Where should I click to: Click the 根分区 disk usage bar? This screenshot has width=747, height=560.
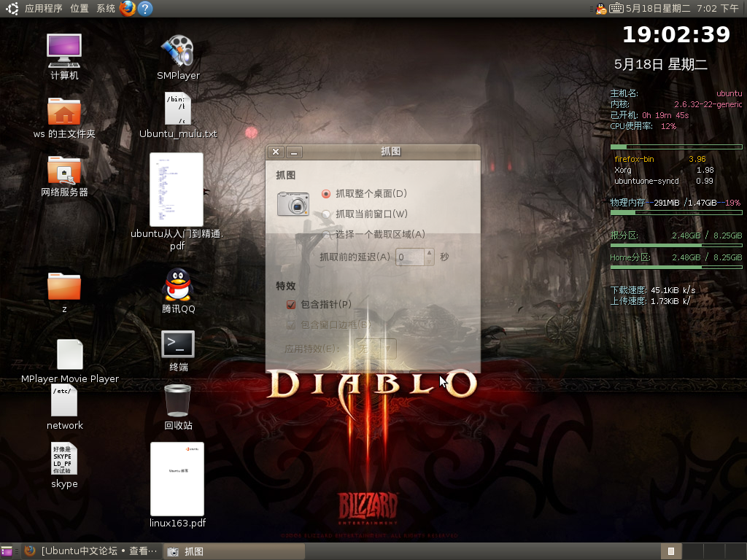pos(676,246)
